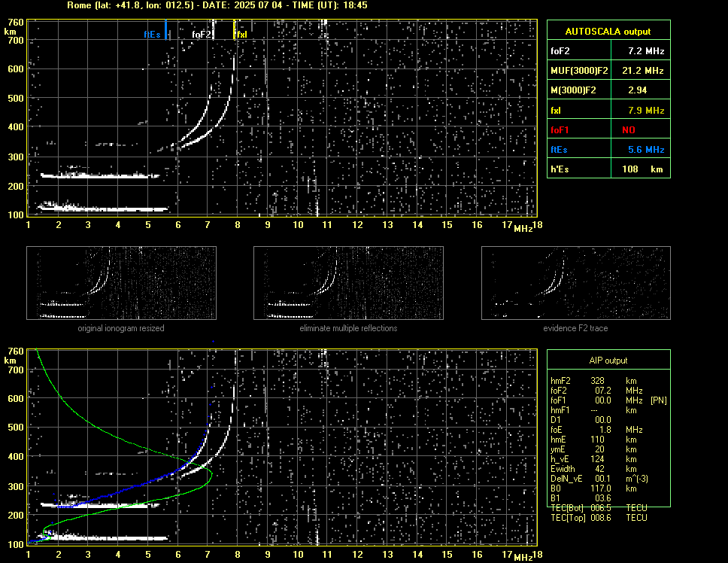Click the 'eliminate multiple reflections' thumbnail
Image resolution: width=728 pixels, height=563 pixels.
click(348, 283)
